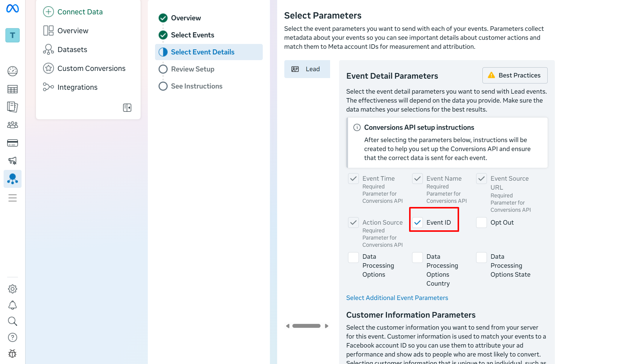Check Data Processing Options Country box

(417, 257)
